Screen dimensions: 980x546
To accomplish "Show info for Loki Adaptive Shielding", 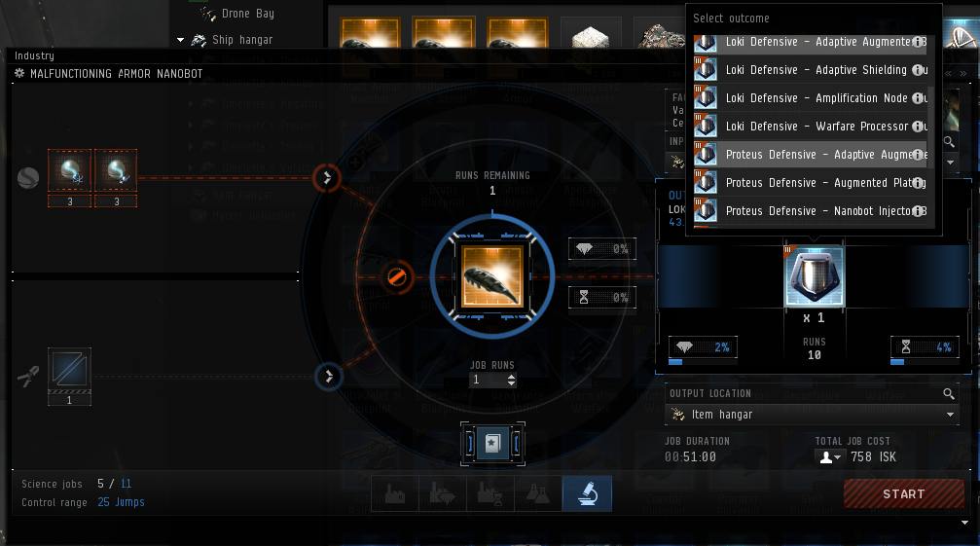I will (x=918, y=70).
